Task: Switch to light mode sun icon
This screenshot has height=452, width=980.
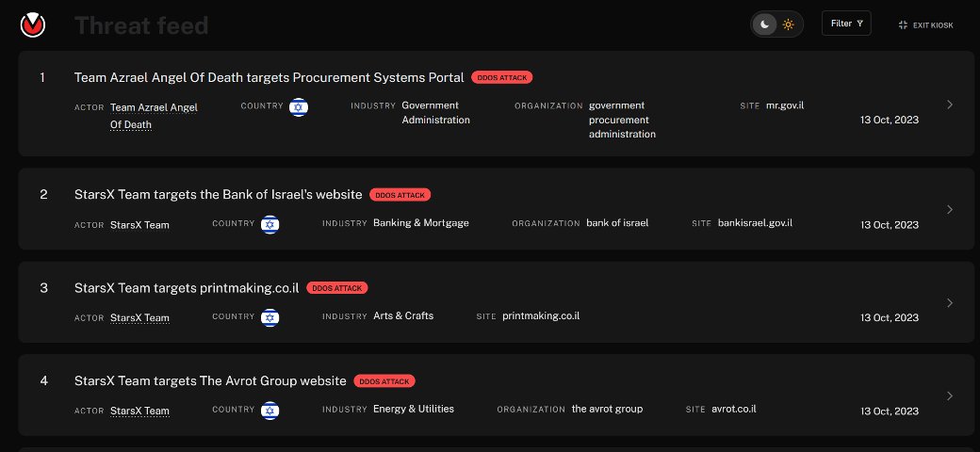Action: [x=788, y=24]
